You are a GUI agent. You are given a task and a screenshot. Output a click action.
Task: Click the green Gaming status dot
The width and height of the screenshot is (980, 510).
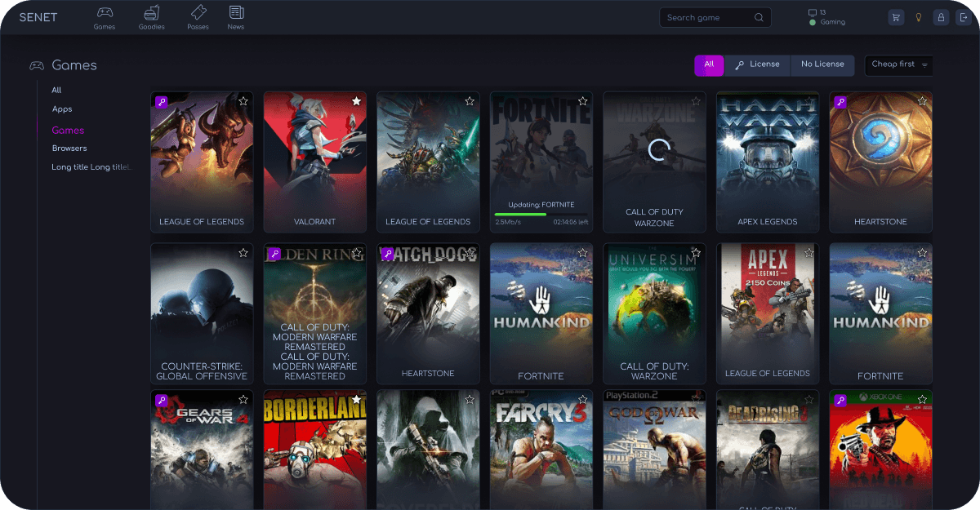(x=813, y=23)
